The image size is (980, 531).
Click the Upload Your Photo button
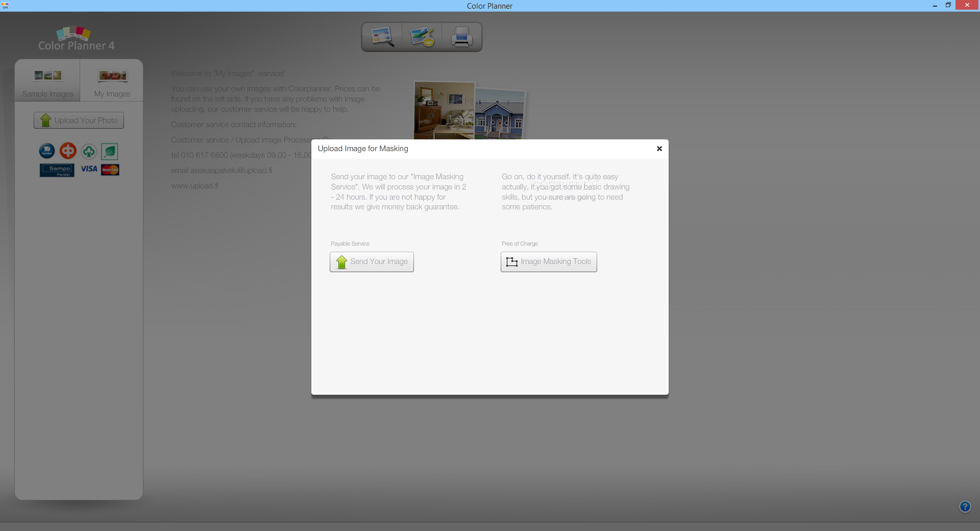point(79,120)
